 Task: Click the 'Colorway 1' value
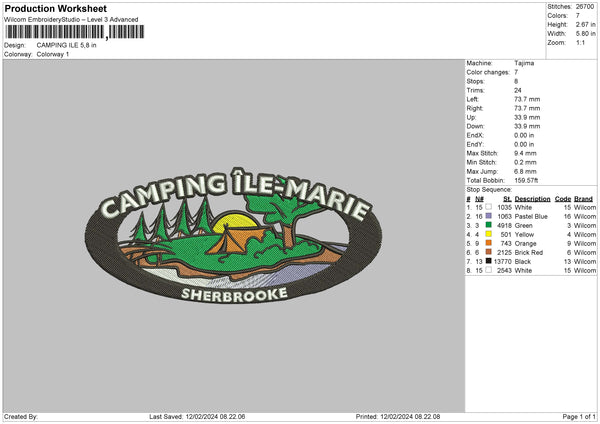(53, 54)
